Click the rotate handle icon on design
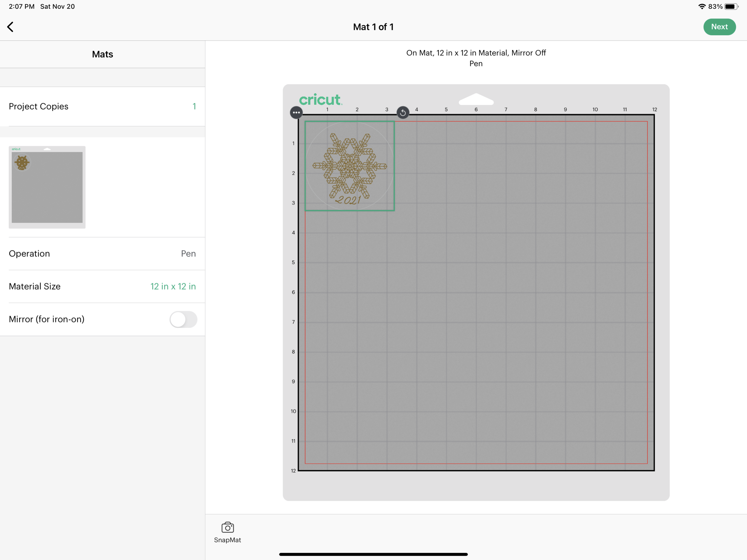Screen dimensions: 747x560 click(402, 112)
